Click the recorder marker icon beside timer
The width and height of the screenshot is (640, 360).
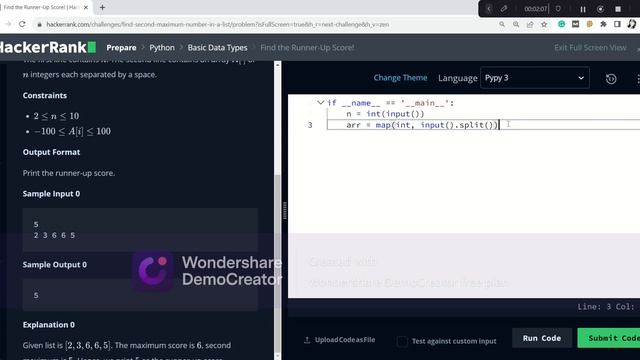(558, 9)
